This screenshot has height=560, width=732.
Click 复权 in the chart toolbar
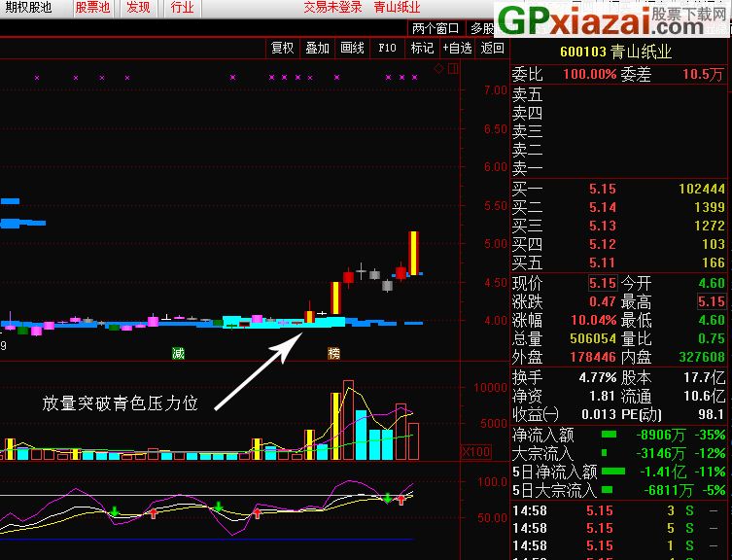click(282, 48)
